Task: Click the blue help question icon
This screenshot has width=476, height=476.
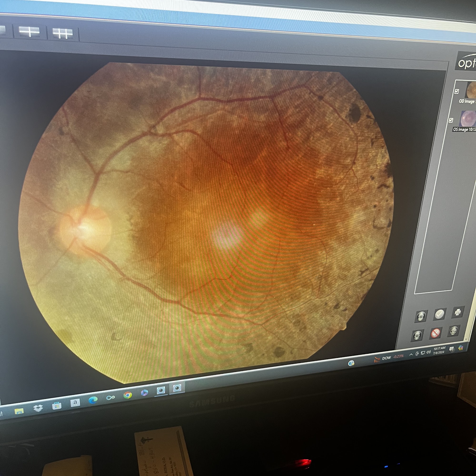Action: (351, 363)
